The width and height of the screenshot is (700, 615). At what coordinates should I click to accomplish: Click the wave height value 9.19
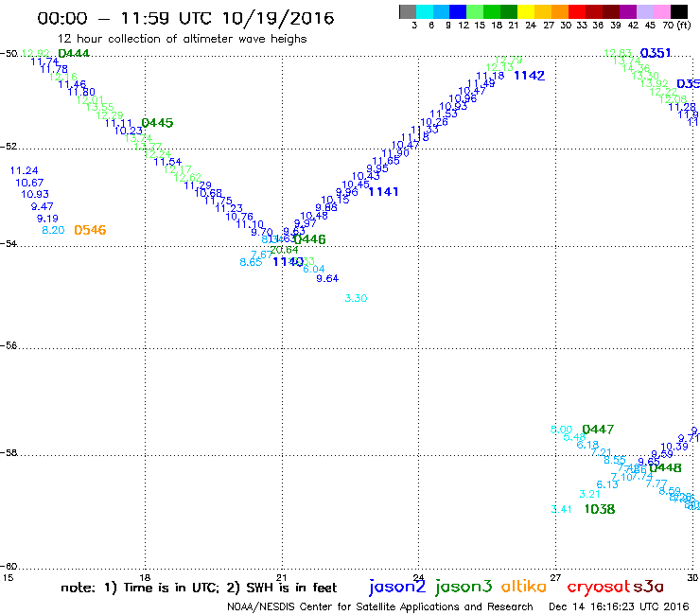tap(47, 219)
